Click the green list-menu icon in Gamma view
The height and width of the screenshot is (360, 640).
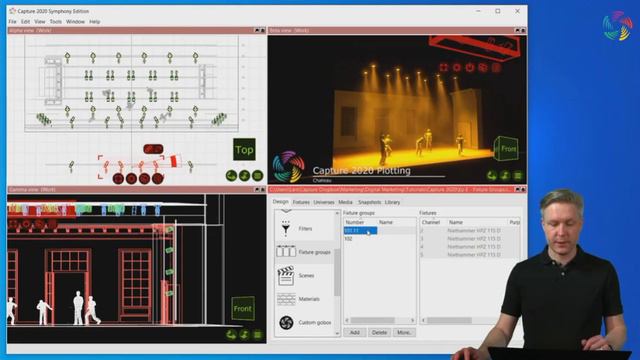click(258, 335)
